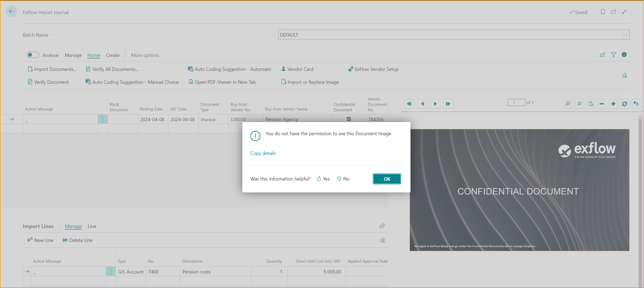The height and width of the screenshot is (288, 644).
Task: Open the Vendor Card
Action: [297, 69]
